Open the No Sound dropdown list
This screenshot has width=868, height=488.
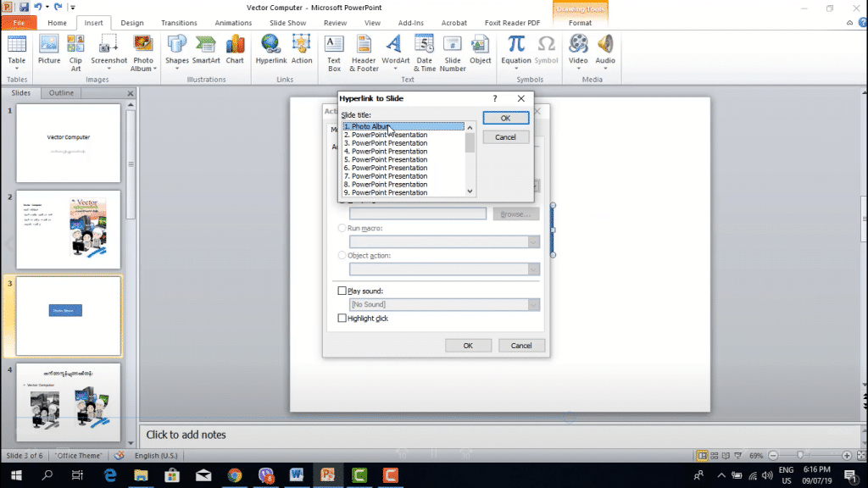[533, 304]
